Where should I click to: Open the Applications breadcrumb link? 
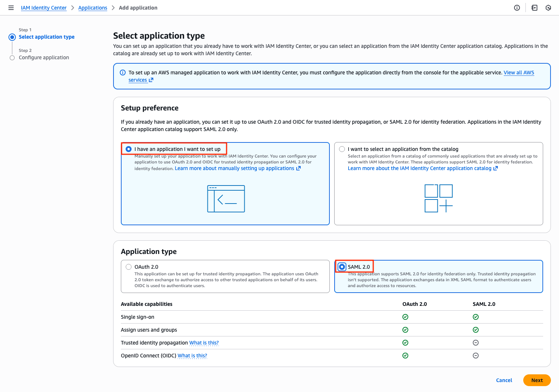(93, 8)
